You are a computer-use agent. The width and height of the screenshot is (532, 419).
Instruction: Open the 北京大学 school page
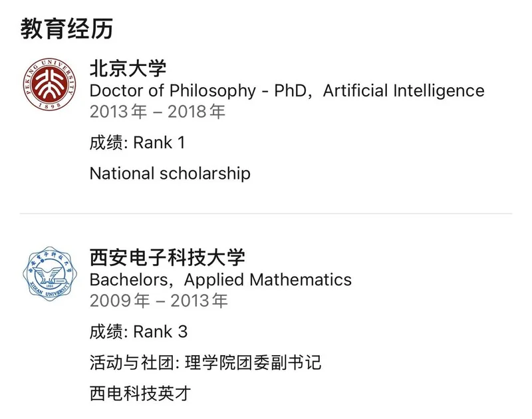(x=128, y=69)
